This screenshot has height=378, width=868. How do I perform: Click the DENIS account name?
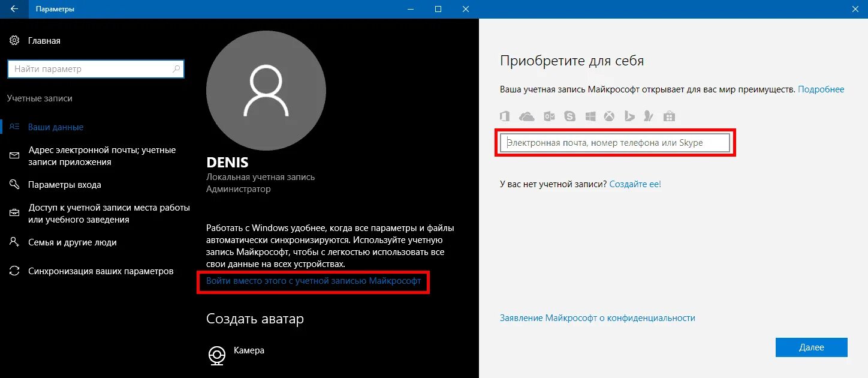pyautogui.click(x=227, y=163)
